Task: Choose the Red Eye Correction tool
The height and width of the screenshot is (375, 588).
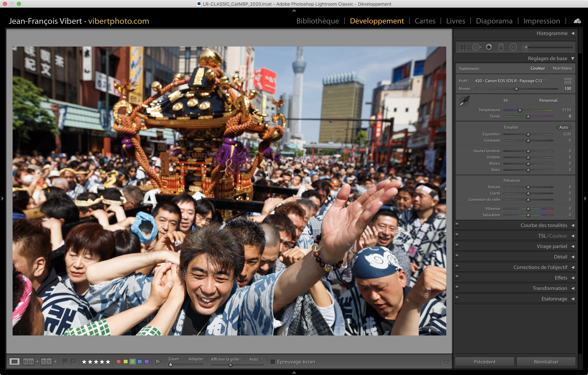Action: point(489,47)
